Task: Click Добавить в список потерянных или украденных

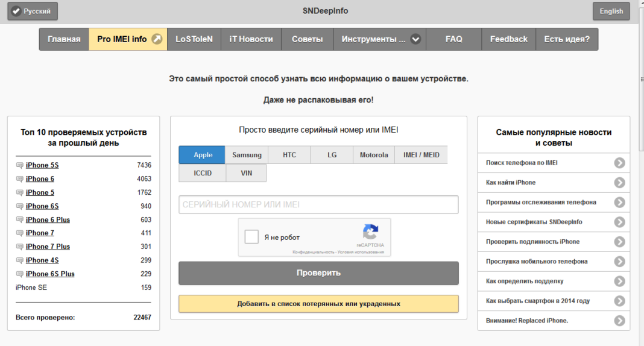Action: (x=318, y=304)
